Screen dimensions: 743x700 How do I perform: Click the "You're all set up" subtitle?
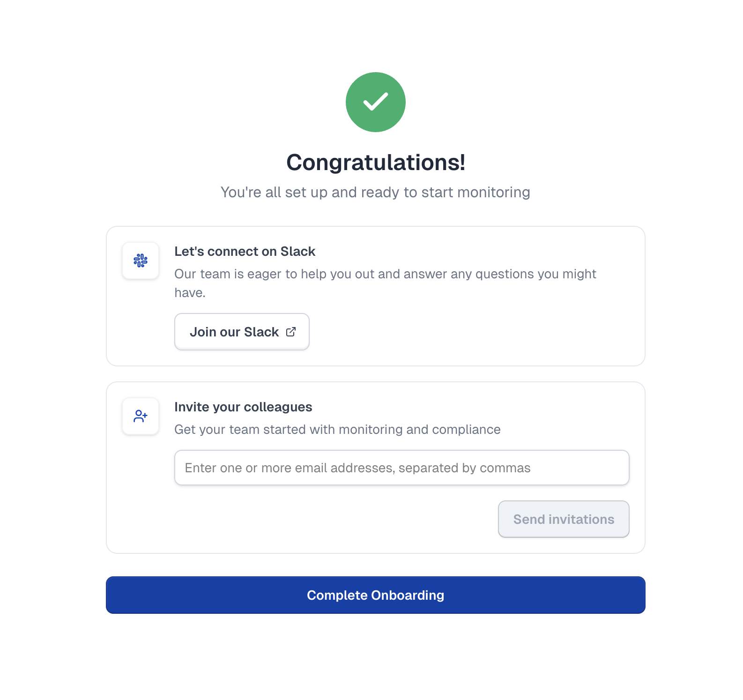pos(375,192)
